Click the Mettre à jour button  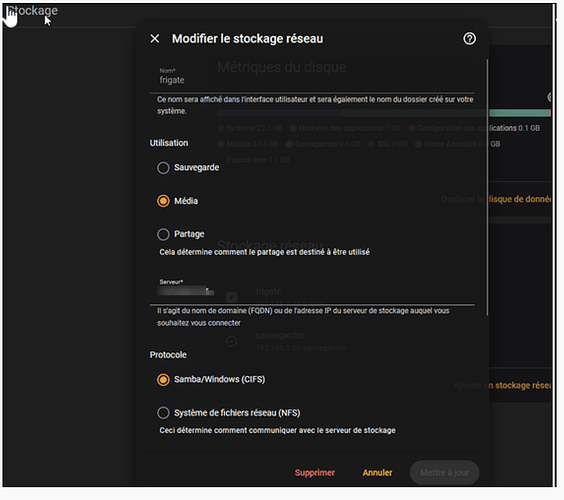pos(444,472)
